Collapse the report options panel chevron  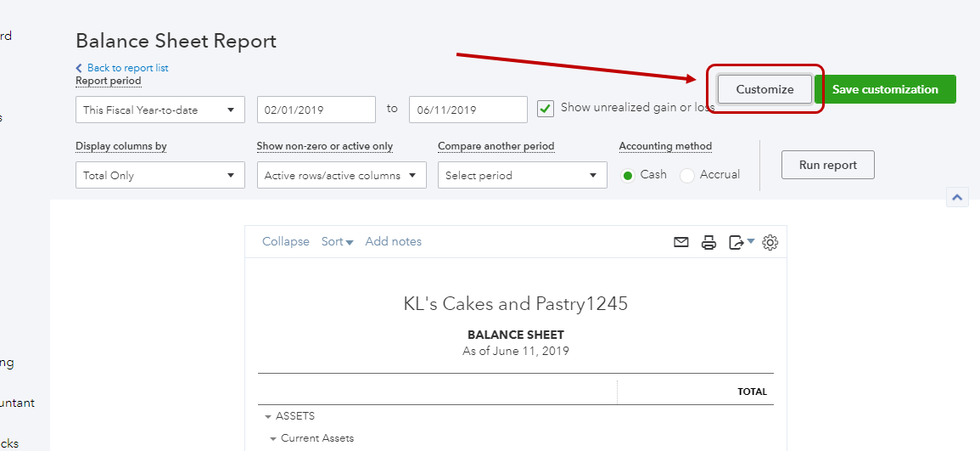coord(957,197)
